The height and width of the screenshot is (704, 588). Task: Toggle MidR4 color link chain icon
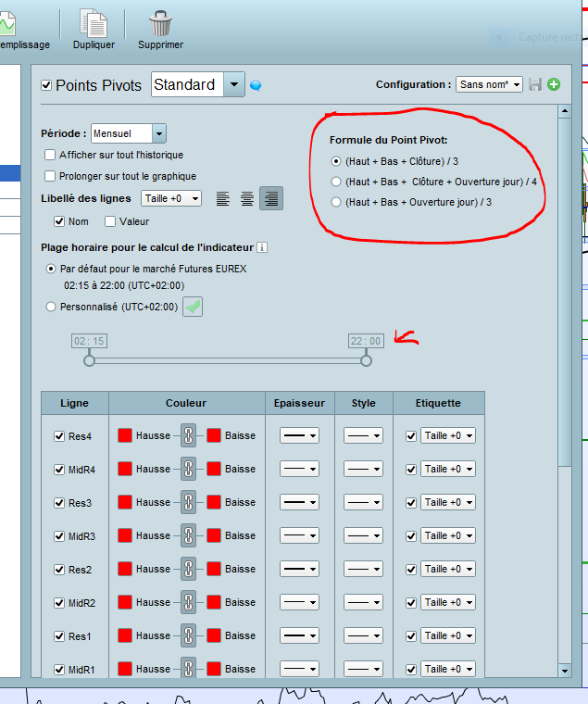coord(189,469)
